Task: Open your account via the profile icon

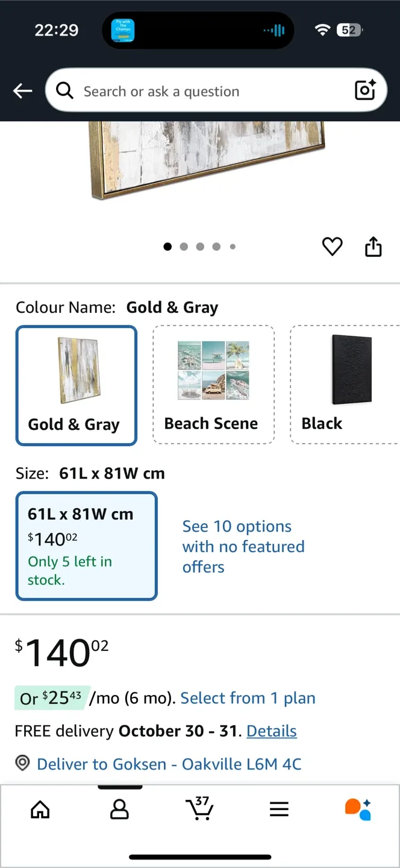Action: [x=119, y=810]
